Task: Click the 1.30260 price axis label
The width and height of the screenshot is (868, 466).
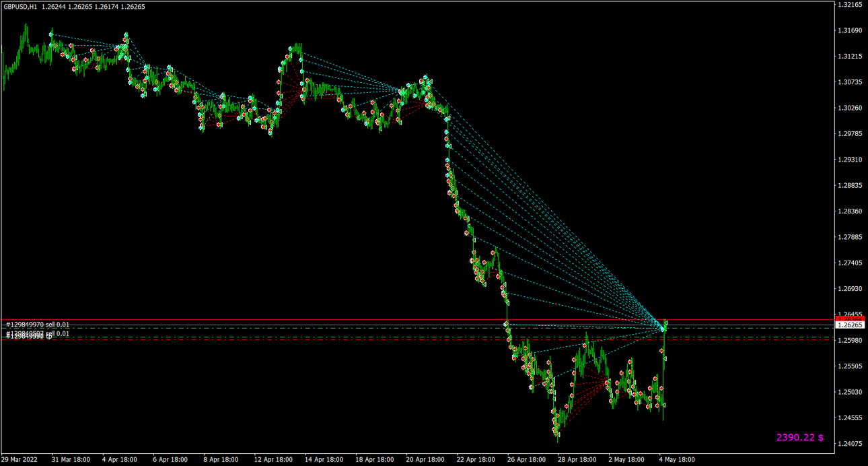Action: point(850,108)
